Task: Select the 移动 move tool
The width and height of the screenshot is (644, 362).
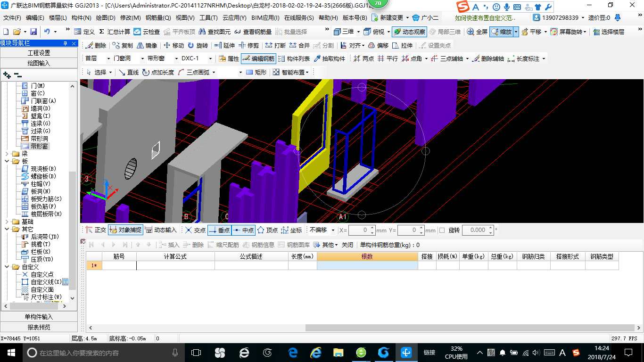Action: click(x=173, y=46)
